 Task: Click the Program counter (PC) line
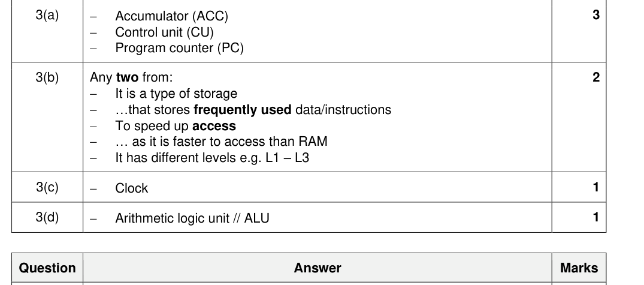(x=180, y=48)
